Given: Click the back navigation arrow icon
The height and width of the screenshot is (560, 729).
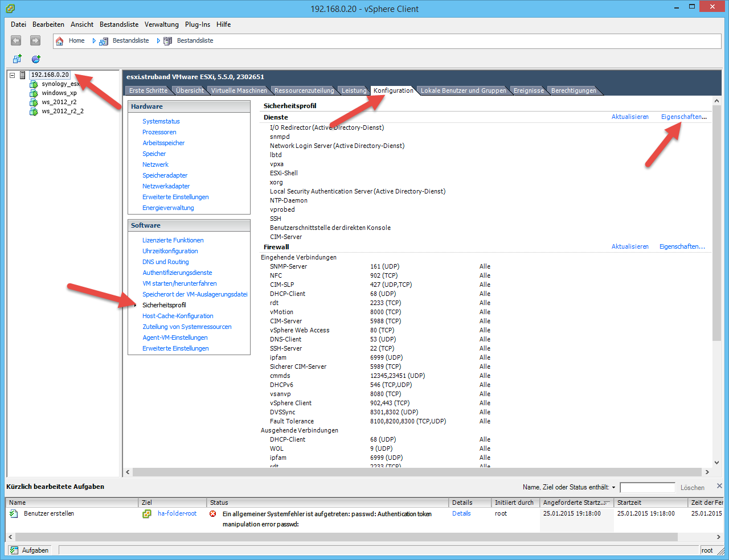Looking at the screenshot, I should coord(16,40).
